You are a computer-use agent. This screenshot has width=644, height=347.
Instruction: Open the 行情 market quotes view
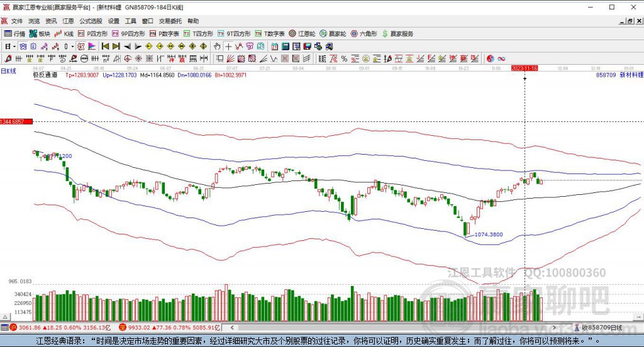point(14,33)
